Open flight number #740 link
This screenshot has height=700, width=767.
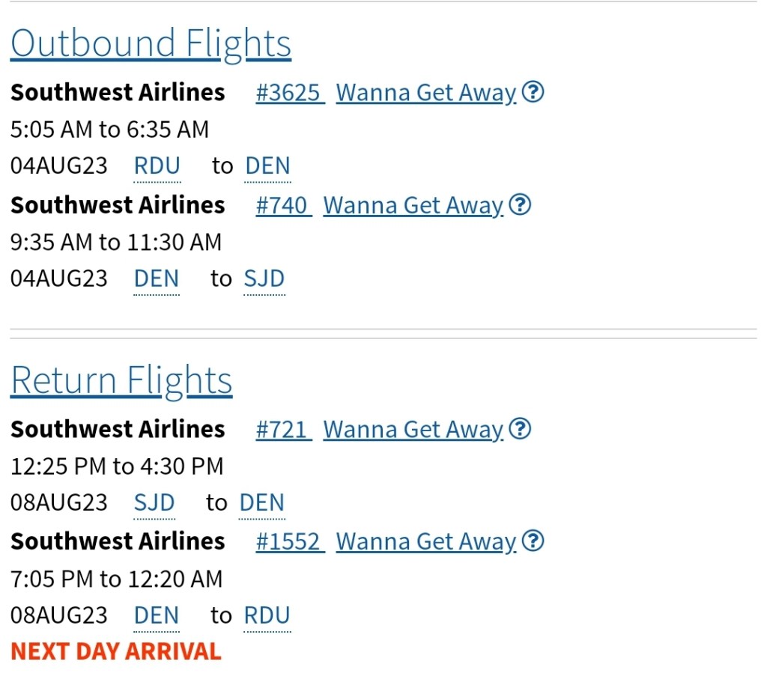[x=283, y=205]
